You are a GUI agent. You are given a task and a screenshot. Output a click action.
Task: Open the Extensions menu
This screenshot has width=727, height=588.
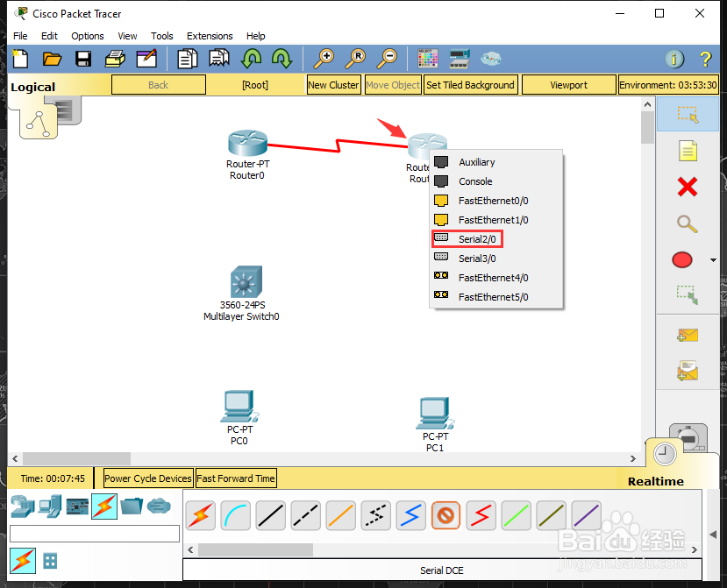210,36
